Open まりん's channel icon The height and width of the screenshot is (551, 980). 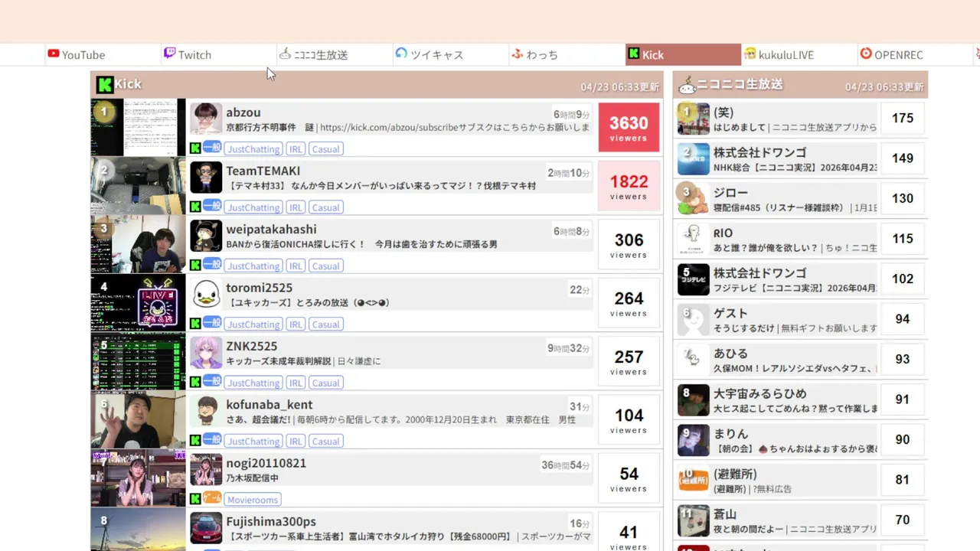pos(694,439)
